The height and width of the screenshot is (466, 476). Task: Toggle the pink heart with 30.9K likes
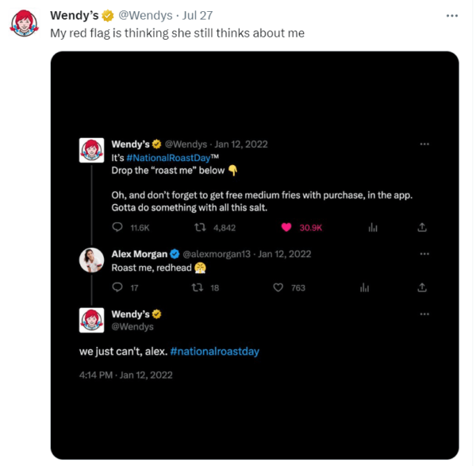286,227
